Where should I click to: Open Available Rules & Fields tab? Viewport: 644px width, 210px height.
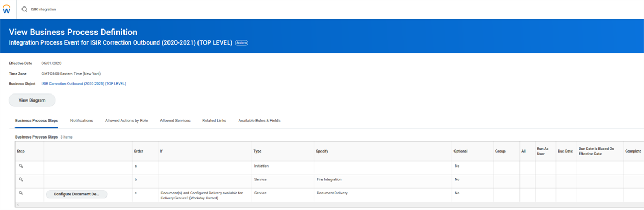(259, 120)
